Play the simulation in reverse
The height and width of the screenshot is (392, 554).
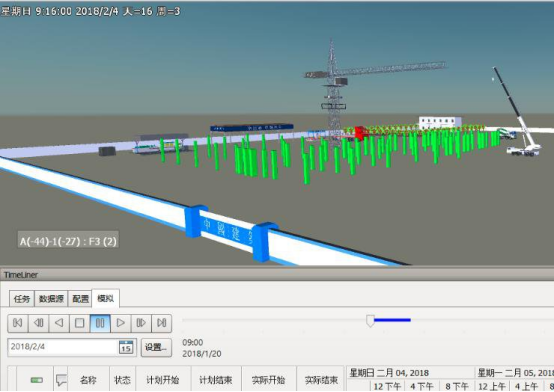click(x=59, y=323)
